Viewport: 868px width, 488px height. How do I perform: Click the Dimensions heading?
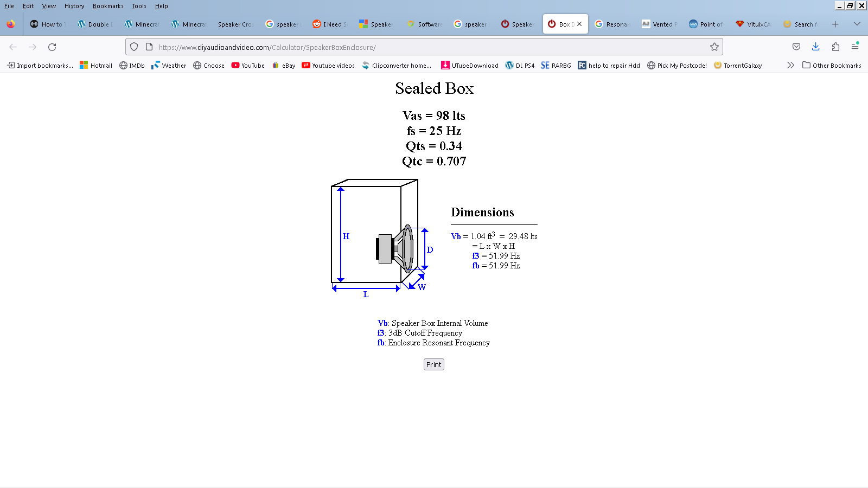[482, 212]
